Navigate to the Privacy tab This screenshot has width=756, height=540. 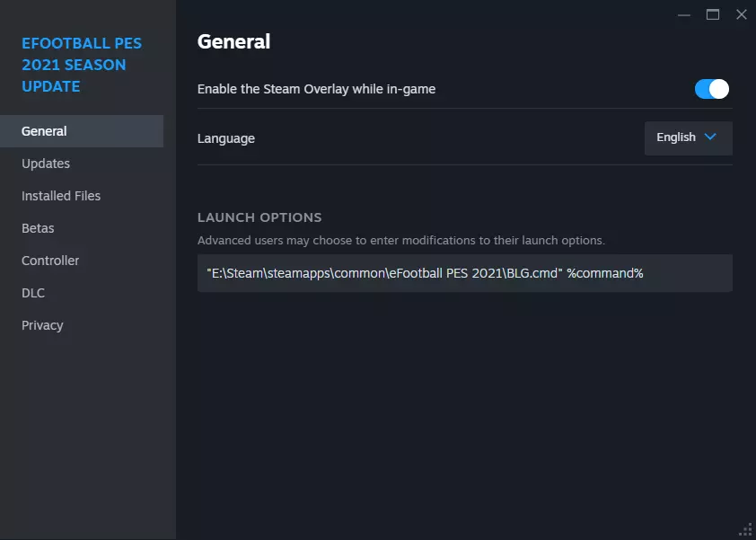tap(42, 325)
